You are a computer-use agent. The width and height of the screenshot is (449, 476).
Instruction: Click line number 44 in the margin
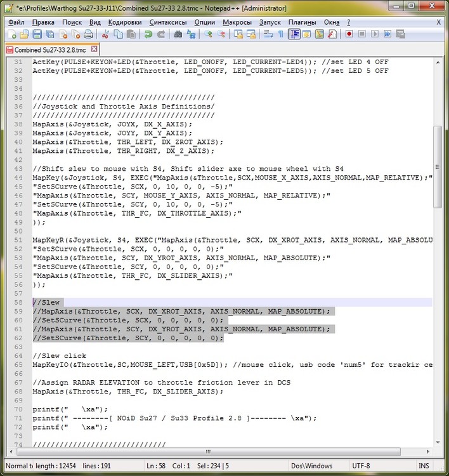point(18,178)
